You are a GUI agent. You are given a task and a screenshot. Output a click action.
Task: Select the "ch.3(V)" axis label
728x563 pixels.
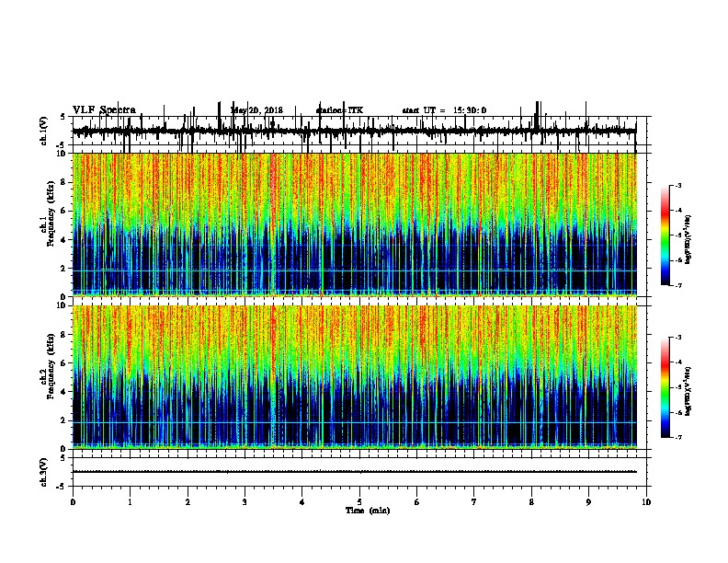(43, 472)
